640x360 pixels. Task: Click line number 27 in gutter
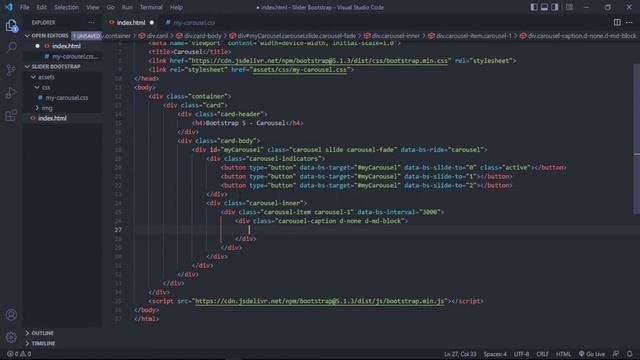[x=118, y=230]
